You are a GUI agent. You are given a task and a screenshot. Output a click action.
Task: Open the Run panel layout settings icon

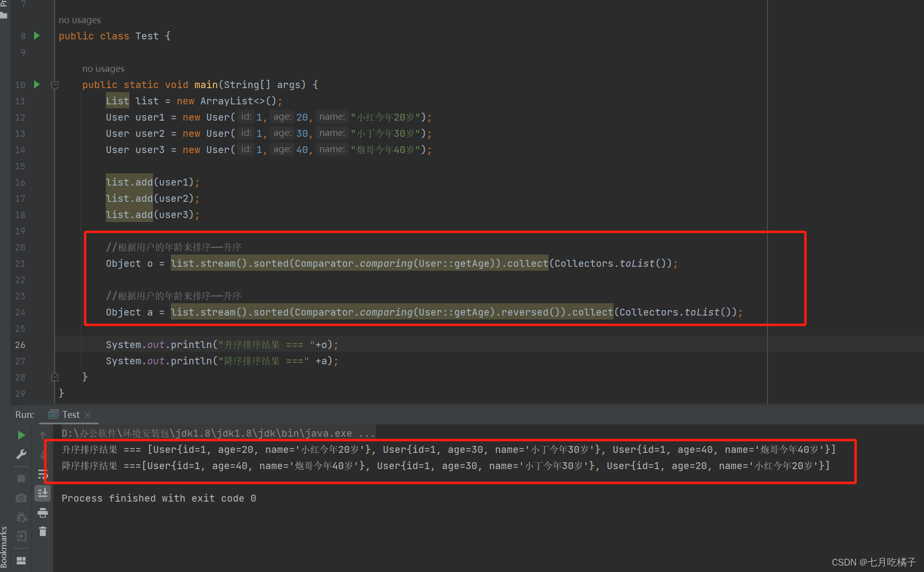pyautogui.click(x=21, y=560)
